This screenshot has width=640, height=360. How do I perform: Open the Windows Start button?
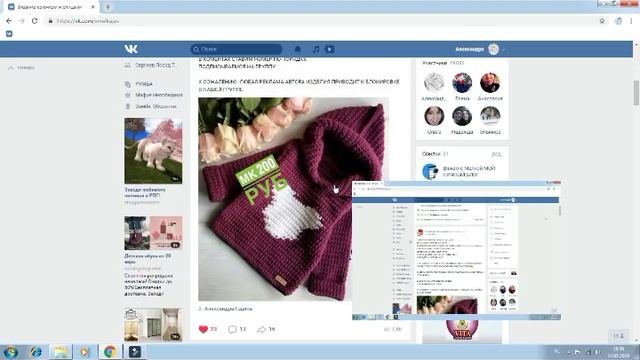click(10, 351)
